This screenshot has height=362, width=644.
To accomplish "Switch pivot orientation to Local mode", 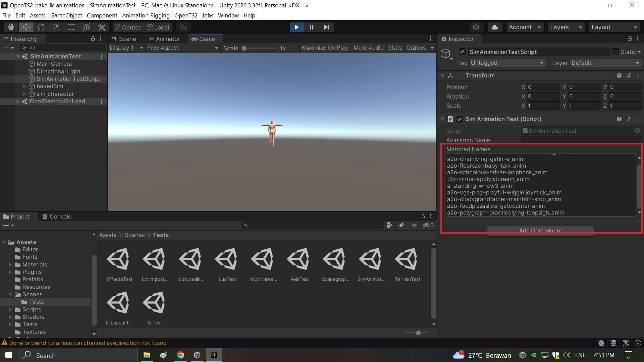I will [x=158, y=27].
